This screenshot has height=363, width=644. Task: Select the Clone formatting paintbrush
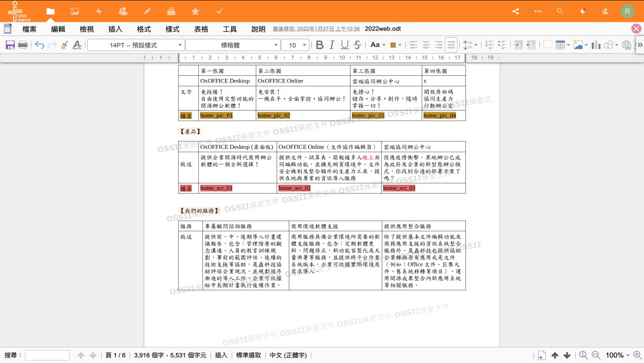tap(65, 45)
